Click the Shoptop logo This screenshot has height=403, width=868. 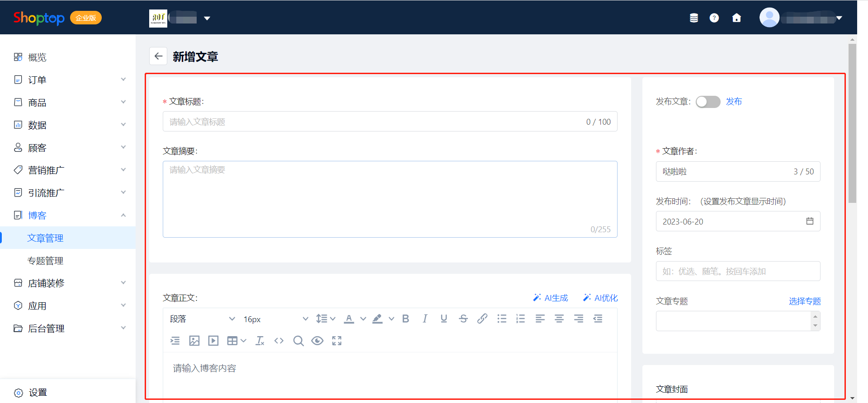coord(39,18)
